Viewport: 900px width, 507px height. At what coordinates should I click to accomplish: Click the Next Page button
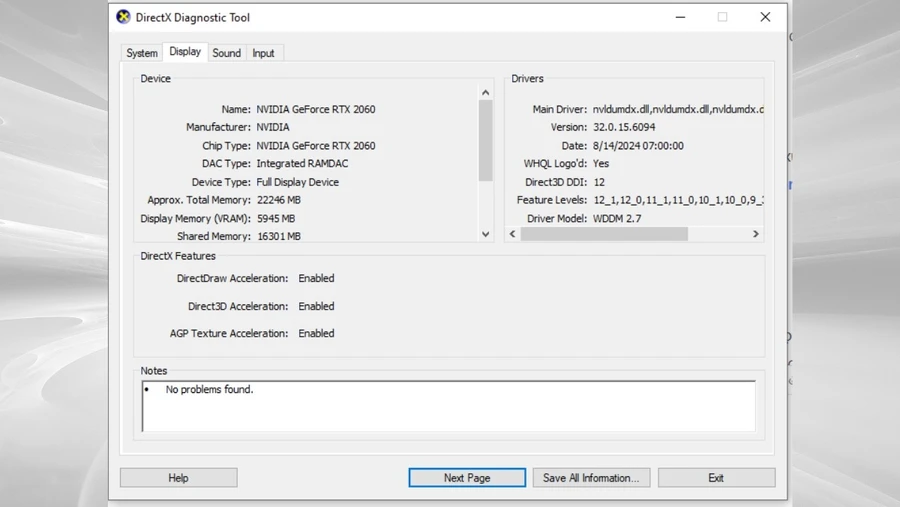point(467,478)
